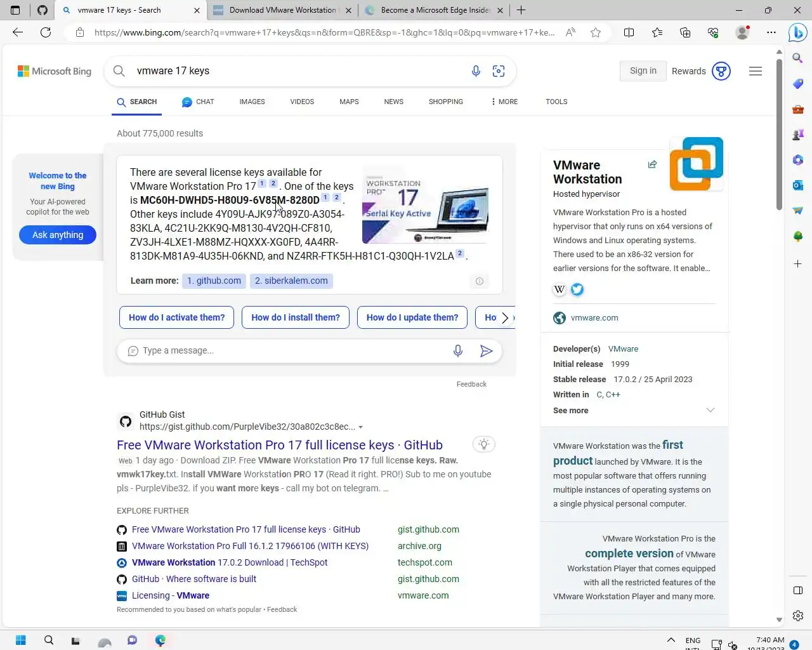The image size is (812, 650).
Task: Add a sidebar app plus icon
Action: pyautogui.click(x=798, y=263)
